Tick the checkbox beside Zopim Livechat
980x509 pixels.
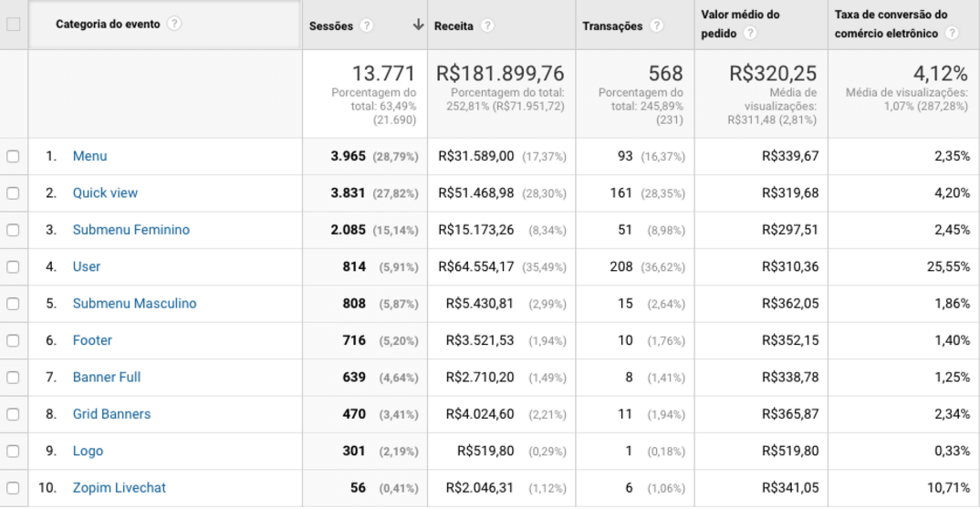(13, 488)
